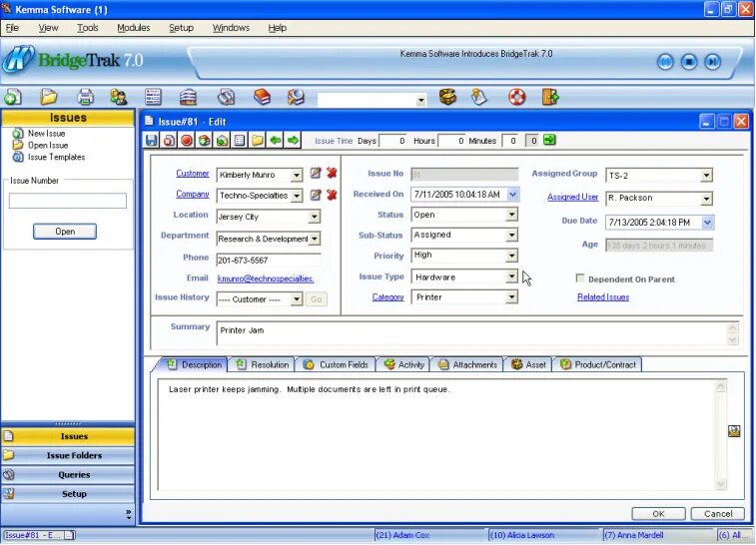
Task: Click the small icon right of description box
Action: pyautogui.click(x=734, y=431)
